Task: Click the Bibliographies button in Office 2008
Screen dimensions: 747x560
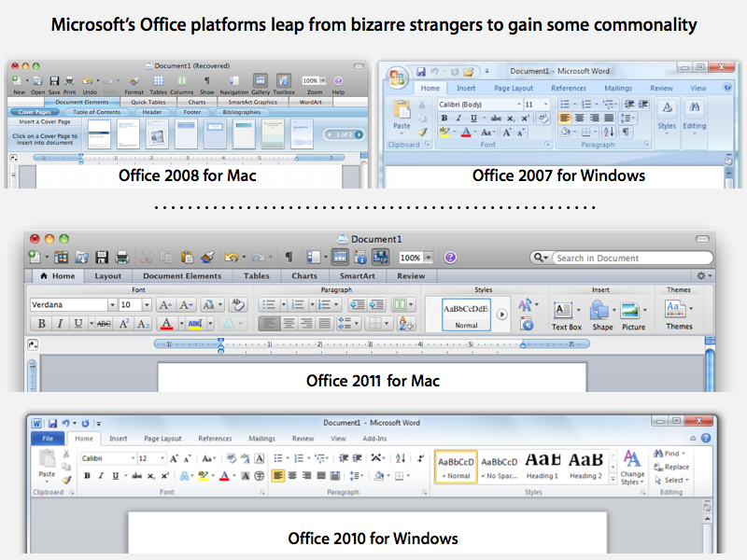Action: [x=242, y=112]
